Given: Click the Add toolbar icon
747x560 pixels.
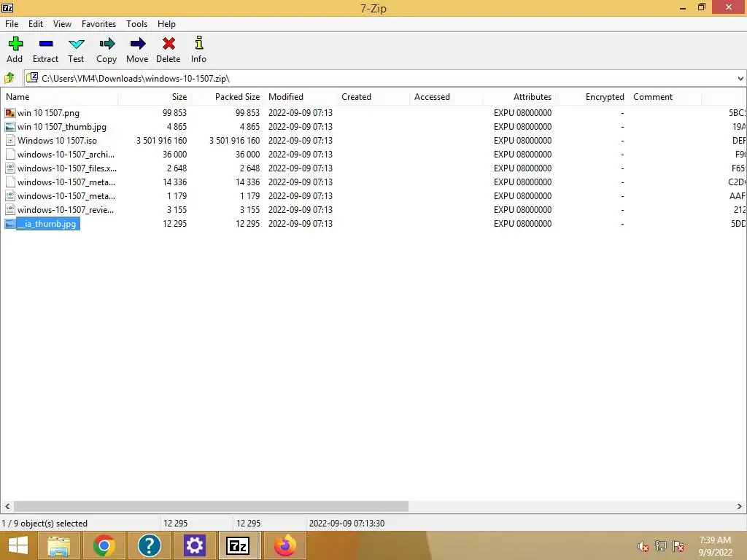Looking at the screenshot, I should (15, 44).
